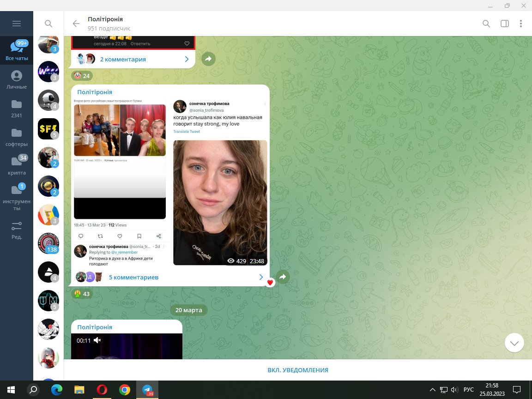Open the крипта folder

17,166
